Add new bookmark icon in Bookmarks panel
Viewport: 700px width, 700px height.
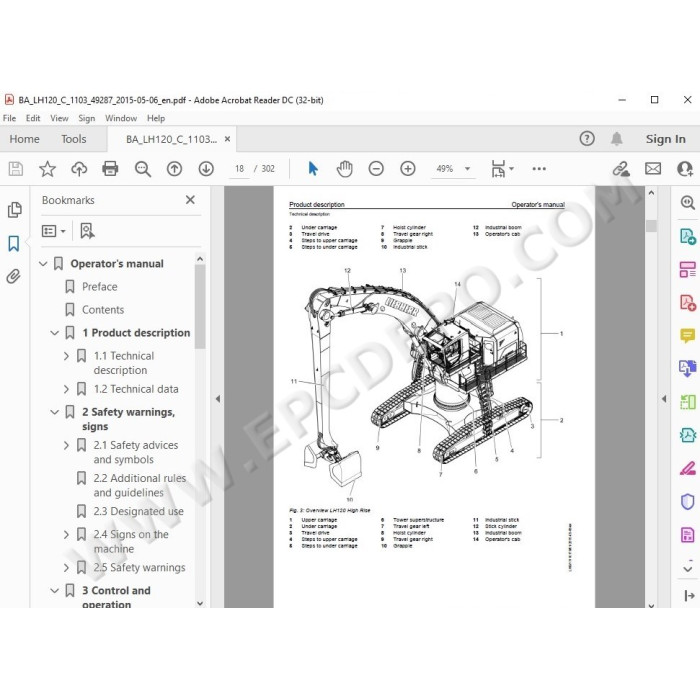click(87, 231)
